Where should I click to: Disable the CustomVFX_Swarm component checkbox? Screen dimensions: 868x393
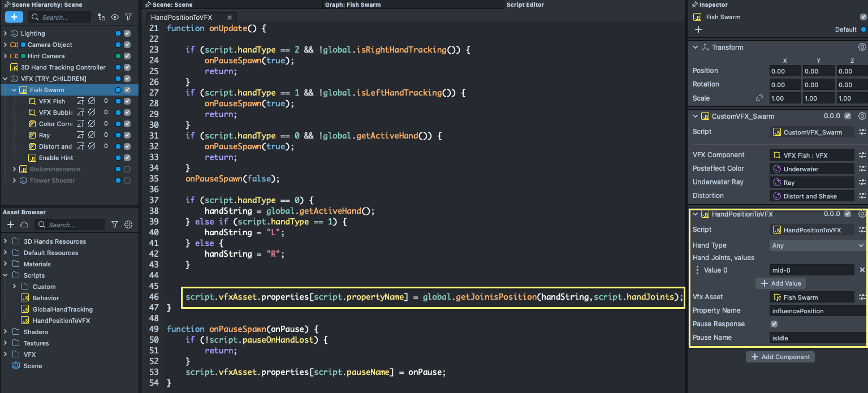[847, 116]
